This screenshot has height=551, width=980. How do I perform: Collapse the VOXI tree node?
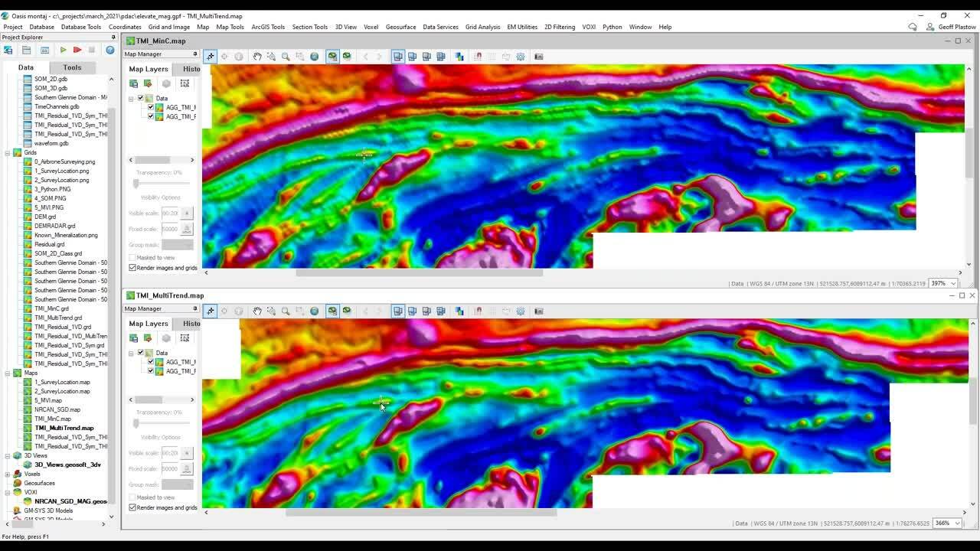[8, 492]
